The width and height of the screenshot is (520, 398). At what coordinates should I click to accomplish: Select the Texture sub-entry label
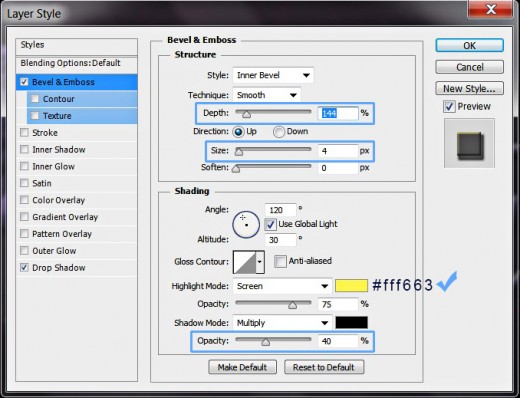(x=57, y=116)
